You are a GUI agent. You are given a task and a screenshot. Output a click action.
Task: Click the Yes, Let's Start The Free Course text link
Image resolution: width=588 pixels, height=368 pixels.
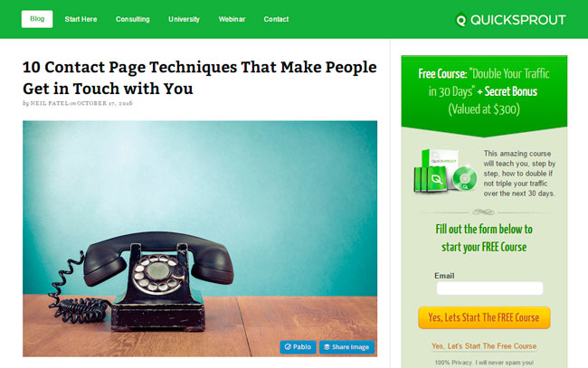pos(484,346)
